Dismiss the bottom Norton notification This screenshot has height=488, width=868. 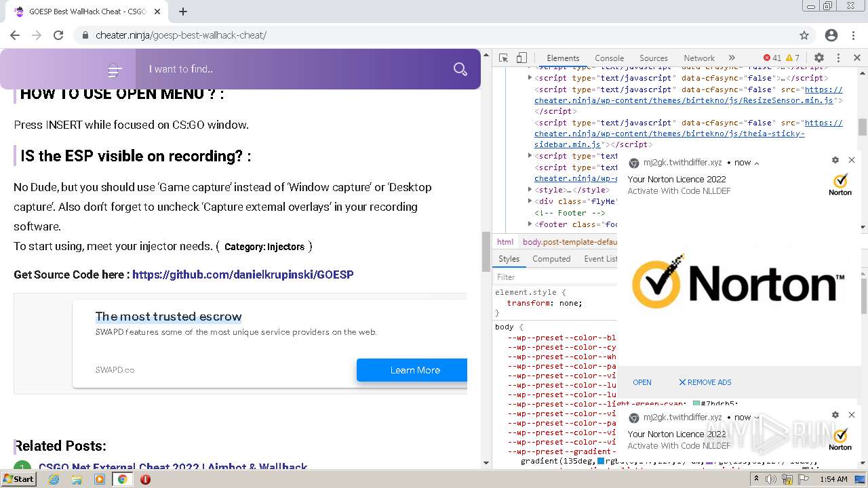(852, 415)
